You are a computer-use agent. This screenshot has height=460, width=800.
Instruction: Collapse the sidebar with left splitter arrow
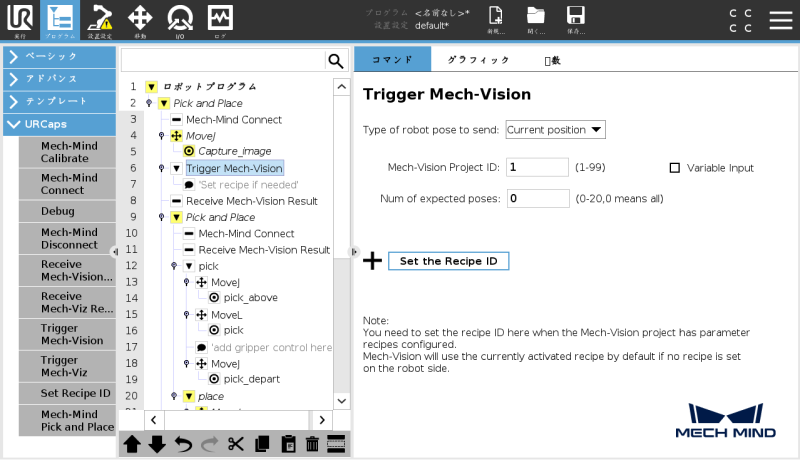(115, 251)
